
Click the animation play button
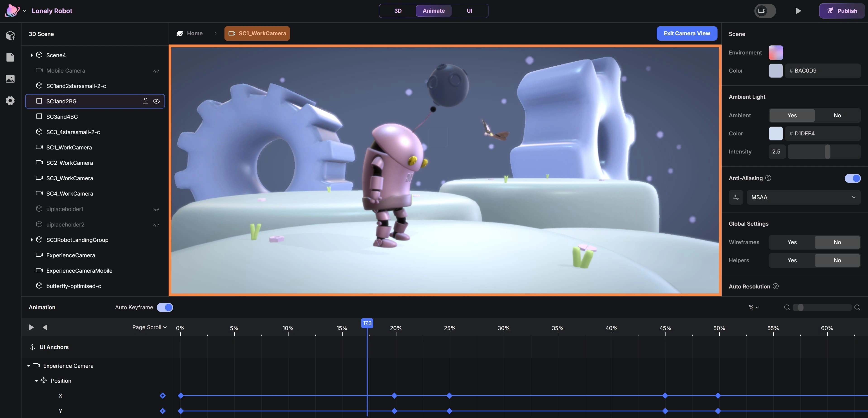click(x=31, y=327)
